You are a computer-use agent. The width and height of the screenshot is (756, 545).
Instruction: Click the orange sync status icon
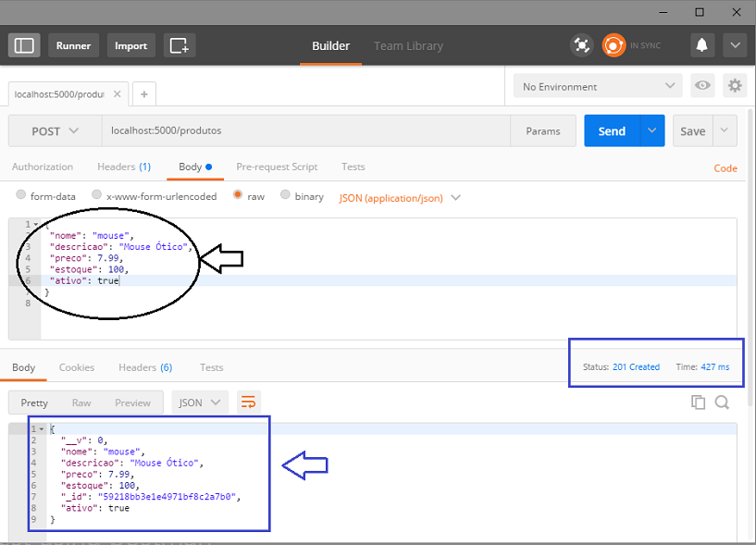point(613,46)
